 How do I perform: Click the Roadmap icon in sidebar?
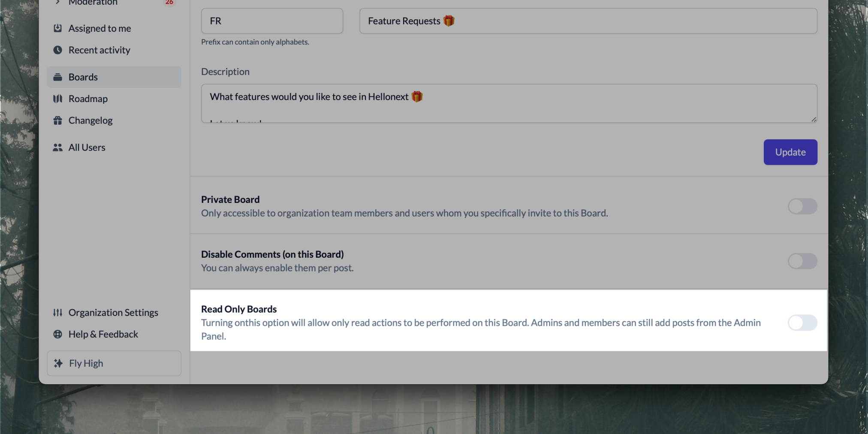tap(57, 99)
